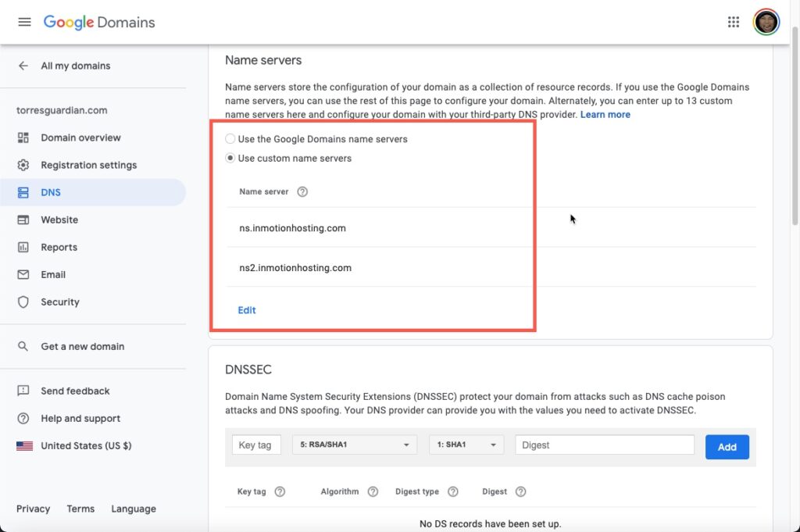Select Use custom name servers
Image resolution: width=800 pixels, height=532 pixels.
(x=230, y=158)
